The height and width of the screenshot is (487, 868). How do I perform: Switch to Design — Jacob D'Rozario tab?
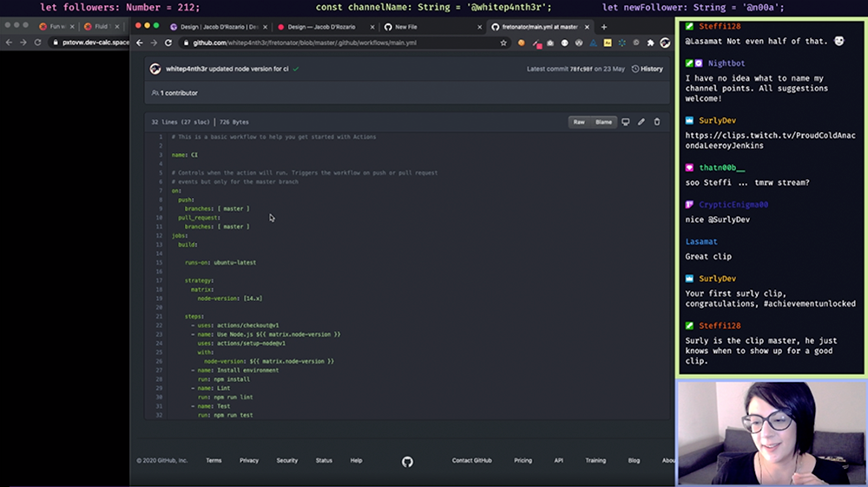click(325, 27)
